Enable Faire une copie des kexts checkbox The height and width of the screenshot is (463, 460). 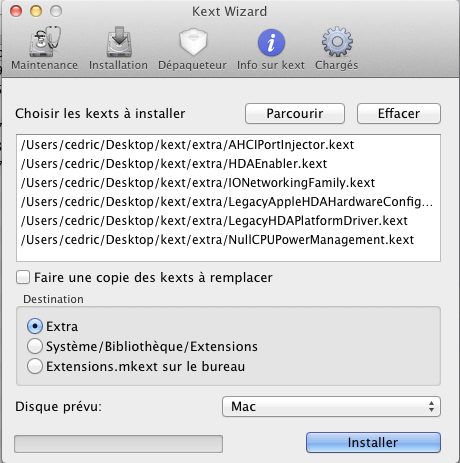coord(23,277)
